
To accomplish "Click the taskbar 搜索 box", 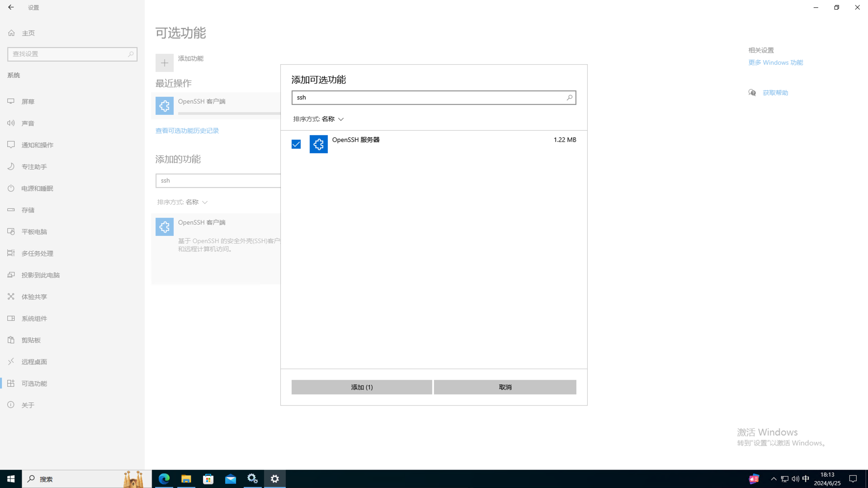I will click(86, 479).
